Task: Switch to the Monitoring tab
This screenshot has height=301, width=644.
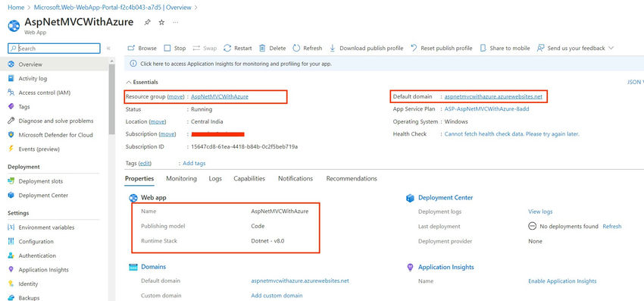Action: [181, 178]
